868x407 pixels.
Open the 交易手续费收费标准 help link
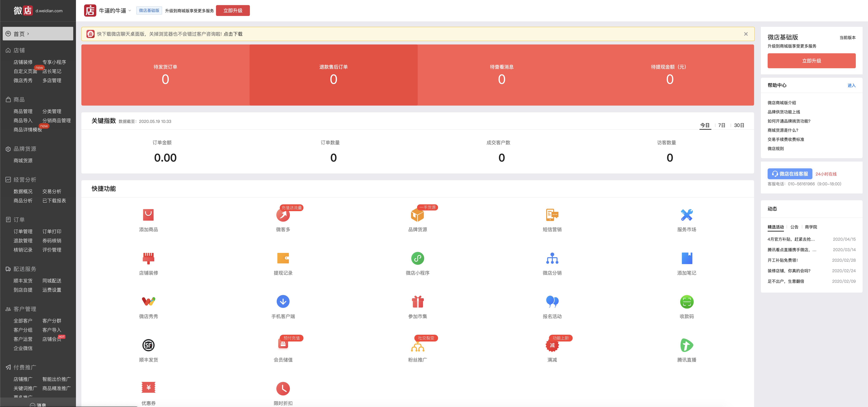[785, 139]
